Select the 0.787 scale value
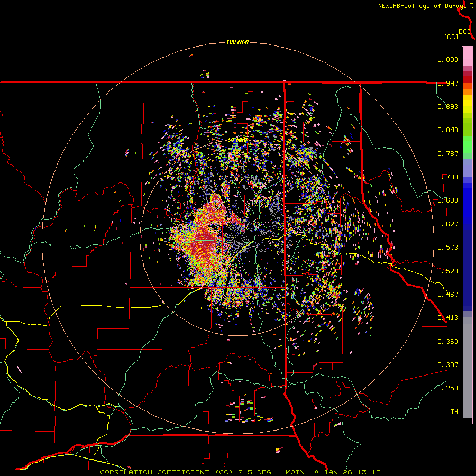Image resolution: width=476 pixels, height=476 pixels. [x=448, y=153]
